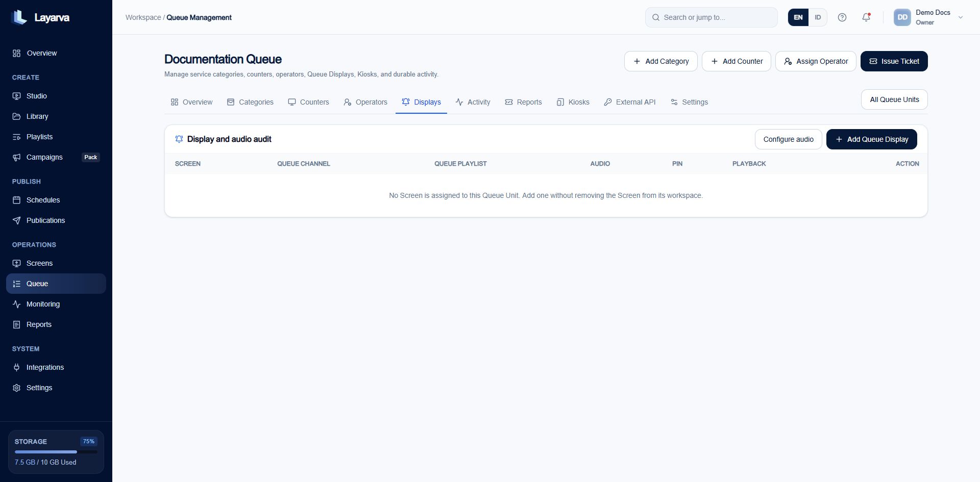
Task: Open the Screens sidebar icon
Action: point(16,263)
